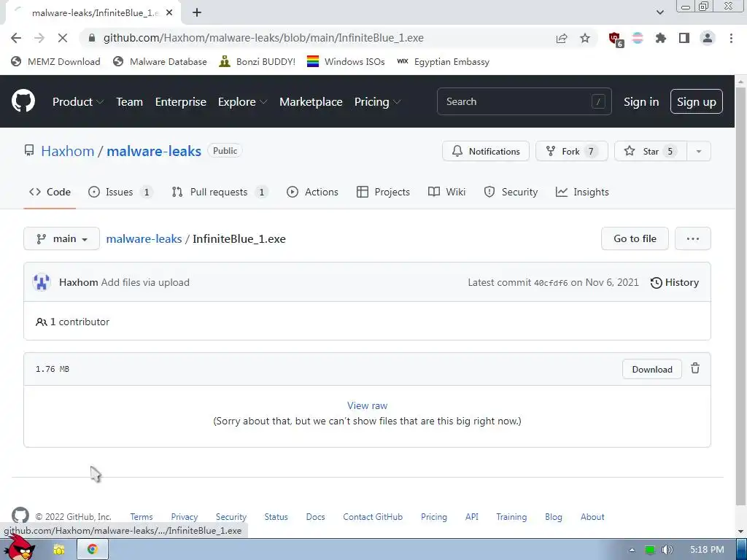The width and height of the screenshot is (747, 560).
Task: Star the repository
Action: coord(650,152)
